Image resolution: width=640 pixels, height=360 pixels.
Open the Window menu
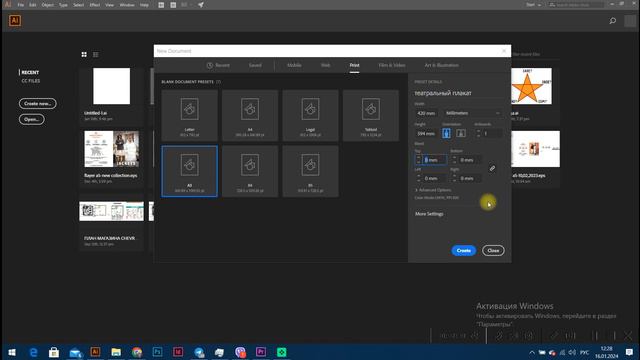point(127,5)
